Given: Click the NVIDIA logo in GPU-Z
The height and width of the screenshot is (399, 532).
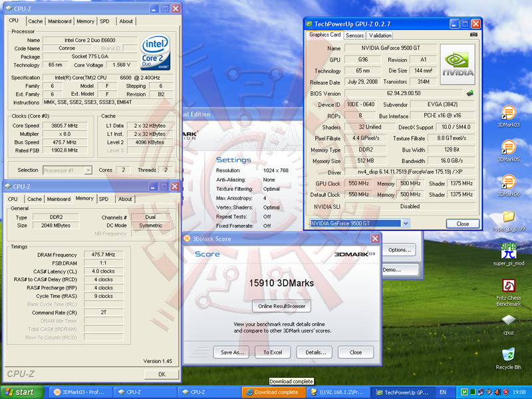Looking at the screenshot, I should [458, 65].
